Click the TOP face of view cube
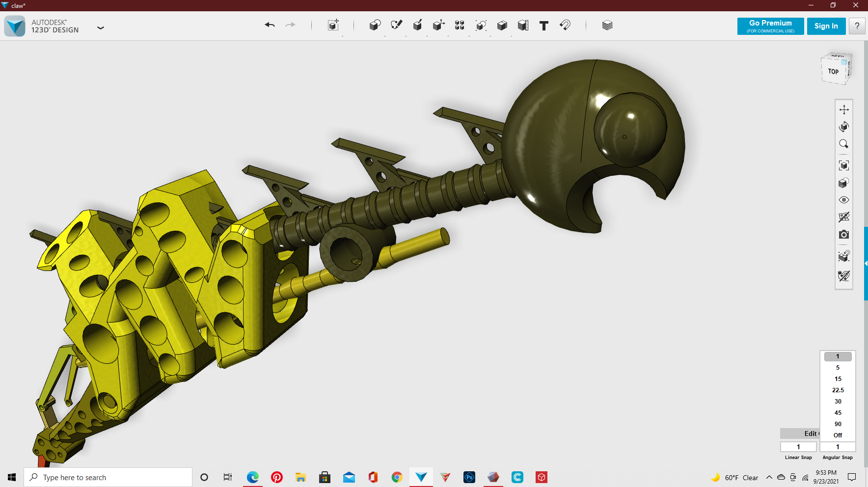 pos(833,72)
